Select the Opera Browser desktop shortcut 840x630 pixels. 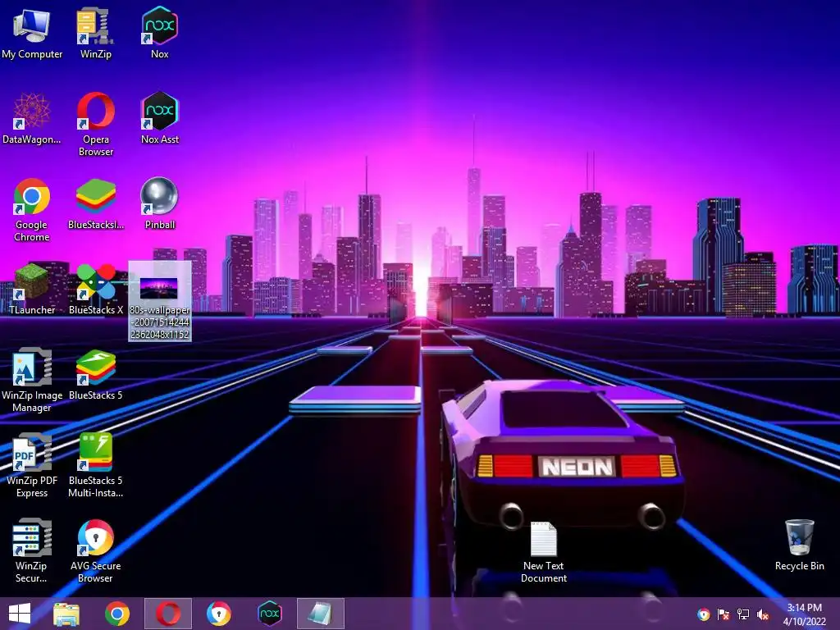pyautogui.click(x=95, y=125)
